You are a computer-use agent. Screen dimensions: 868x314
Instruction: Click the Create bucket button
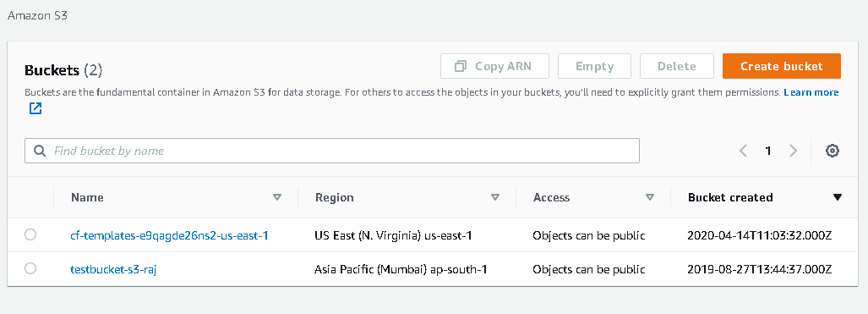(782, 66)
